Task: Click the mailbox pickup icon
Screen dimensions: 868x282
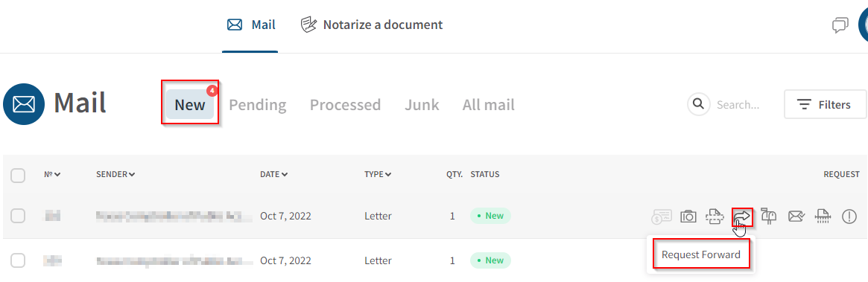Action: tap(768, 216)
